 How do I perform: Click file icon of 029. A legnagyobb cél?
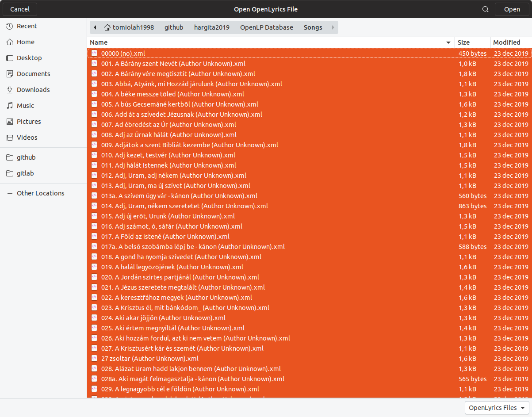(x=94, y=389)
